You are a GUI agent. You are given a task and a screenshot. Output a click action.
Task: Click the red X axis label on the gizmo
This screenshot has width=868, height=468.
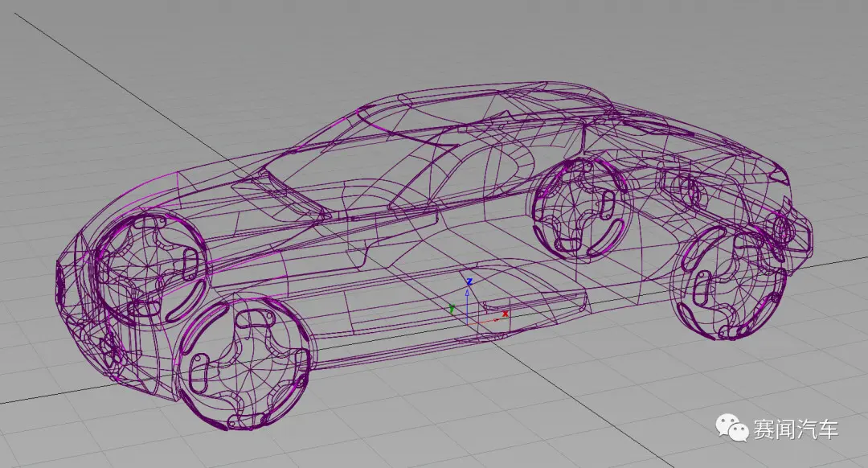click(505, 314)
